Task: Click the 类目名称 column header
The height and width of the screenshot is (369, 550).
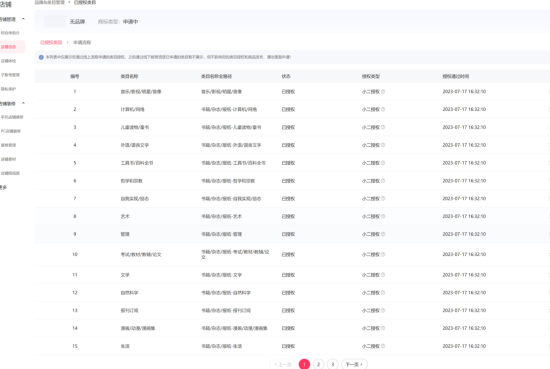Action: click(129, 76)
